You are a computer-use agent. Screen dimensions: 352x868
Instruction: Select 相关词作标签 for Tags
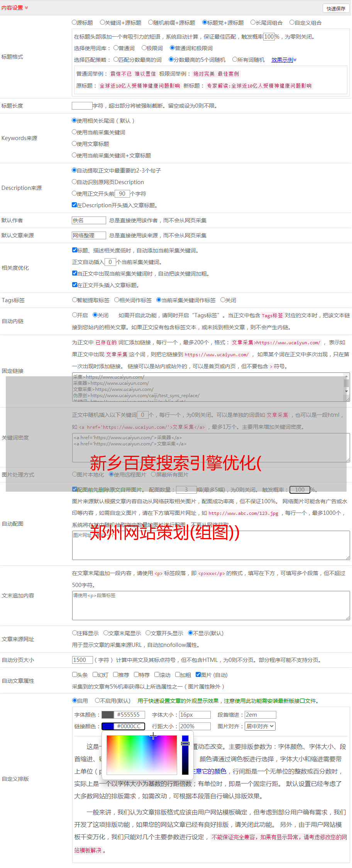pos(117,300)
